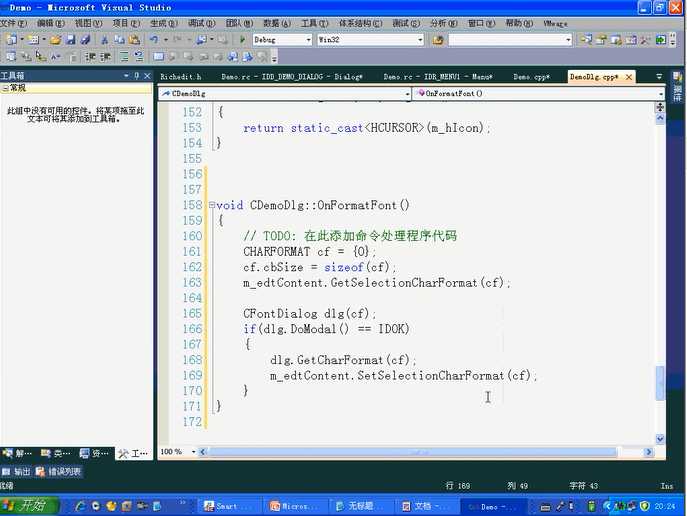Open the 视图 menu
The width and height of the screenshot is (687, 516).
(89, 23)
